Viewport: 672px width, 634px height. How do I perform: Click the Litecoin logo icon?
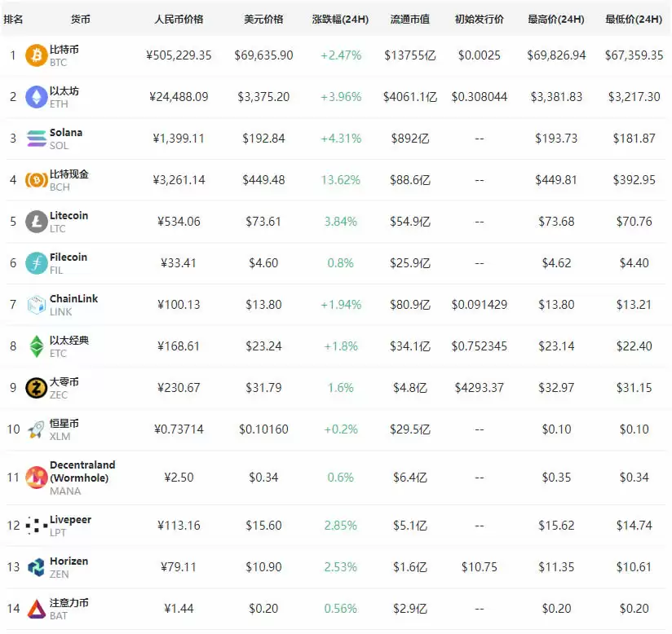pos(36,221)
